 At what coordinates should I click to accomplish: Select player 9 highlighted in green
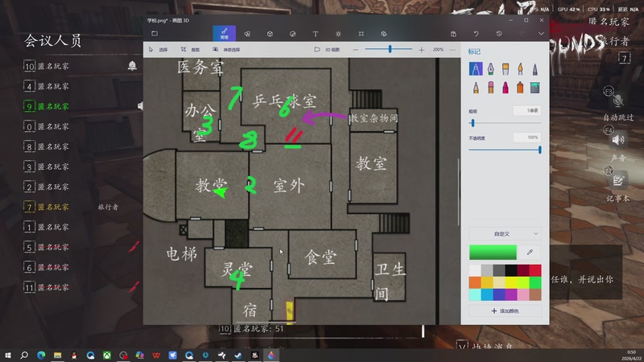click(47, 106)
